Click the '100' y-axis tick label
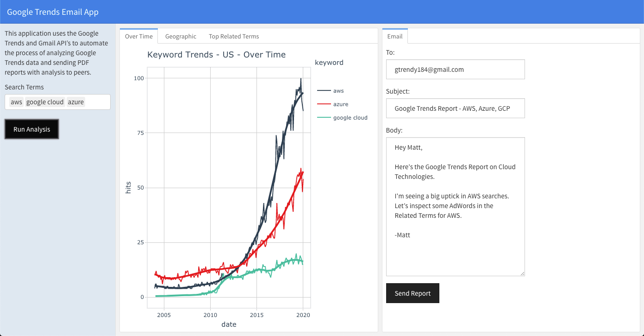This screenshot has width=644, height=336. pos(139,78)
